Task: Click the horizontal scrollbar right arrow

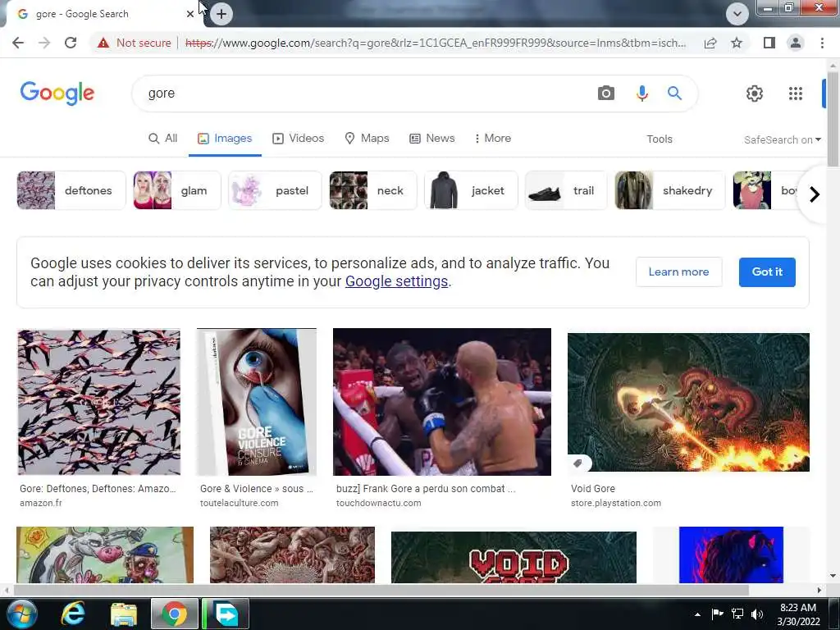Action: tap(819, 590)
